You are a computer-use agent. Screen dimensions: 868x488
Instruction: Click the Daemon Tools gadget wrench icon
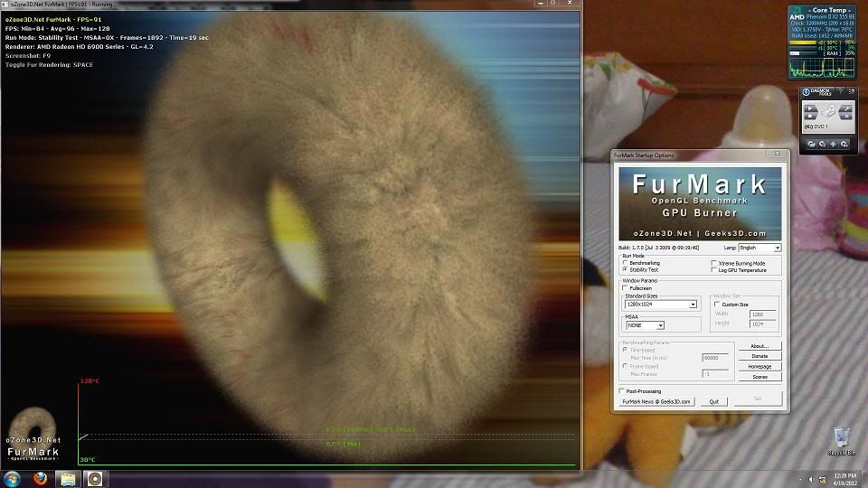(846, 109)
